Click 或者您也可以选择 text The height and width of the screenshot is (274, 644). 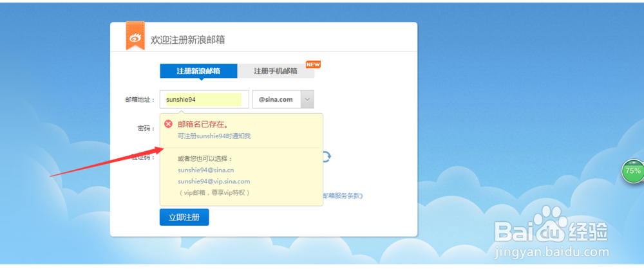point(205,159)
